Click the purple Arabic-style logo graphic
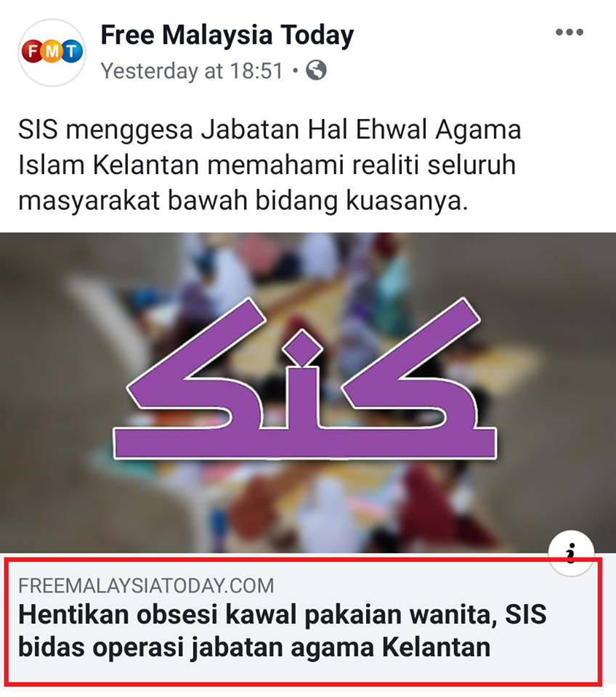The height and width of the screenshot is (697, 616). click(305, 379)
